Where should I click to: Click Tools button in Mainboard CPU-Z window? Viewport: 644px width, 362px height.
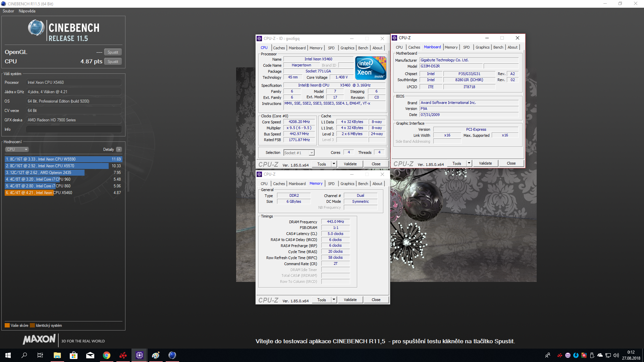[457, 163]
